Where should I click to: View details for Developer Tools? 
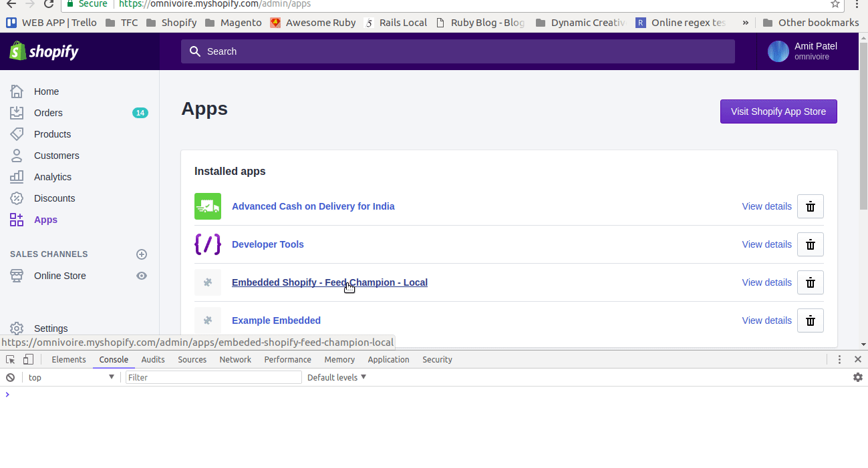click(766, 244)
